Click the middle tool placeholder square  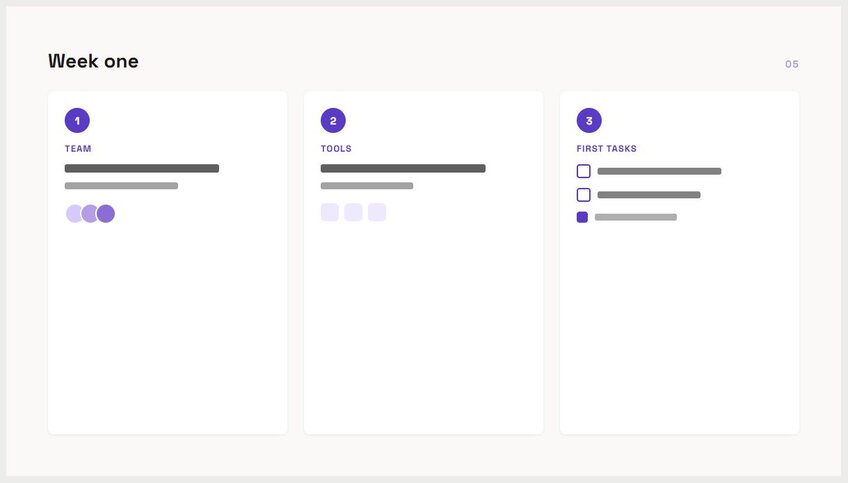tap(353, 212)
